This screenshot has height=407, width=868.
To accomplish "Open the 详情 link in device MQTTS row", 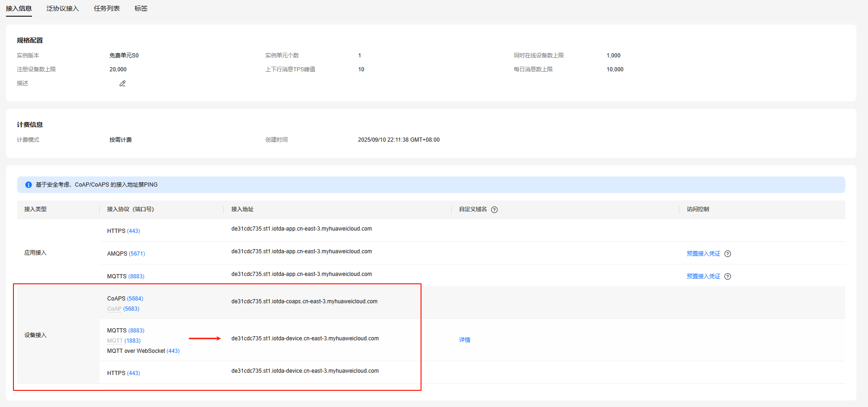I will (465, 340).
